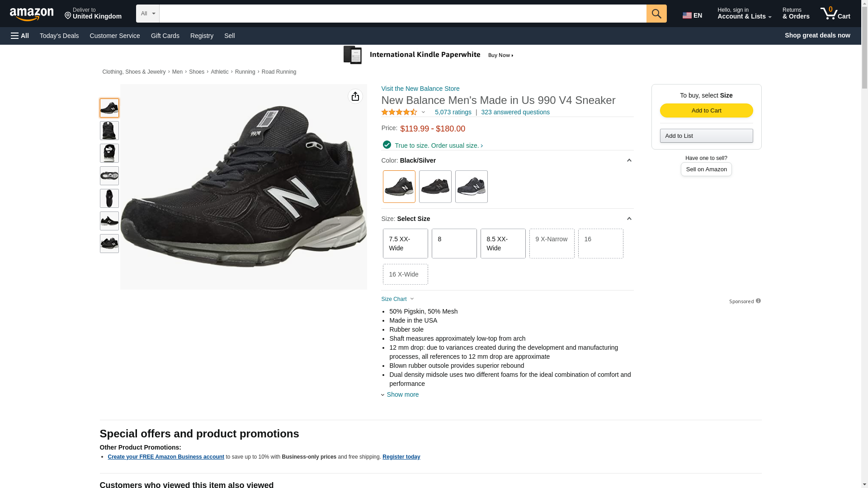Change language via EN flag icon
868x488 pixels.
coord(692,15)
